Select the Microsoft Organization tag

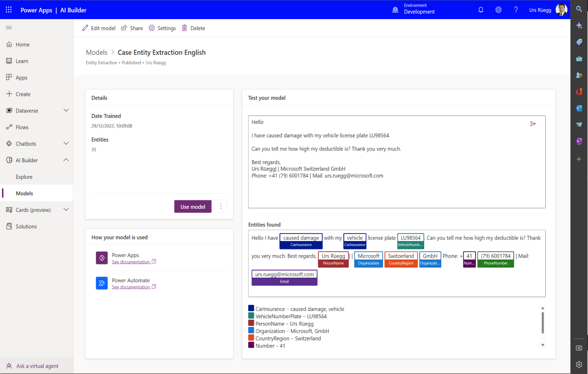(368, 260)
